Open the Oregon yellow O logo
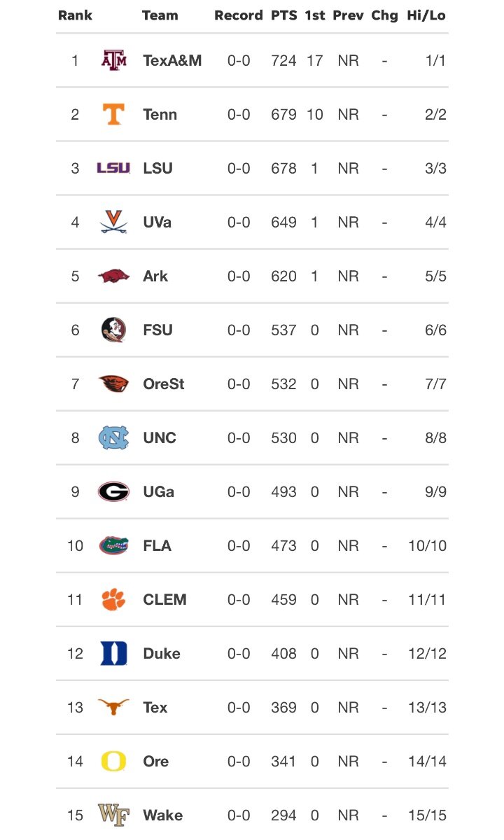 pyautogui.click(x=113, y=761)
